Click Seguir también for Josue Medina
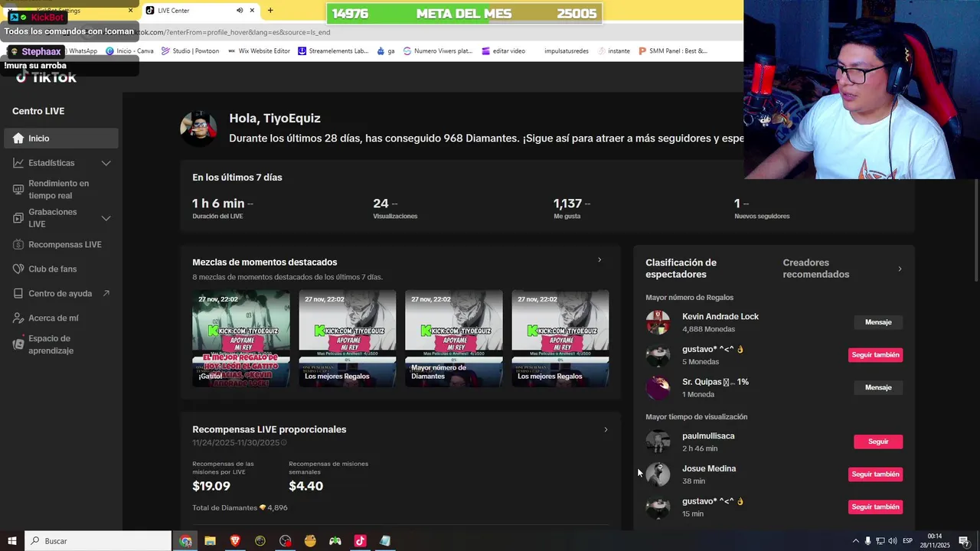Screen dimensions: 980x551 875,474
